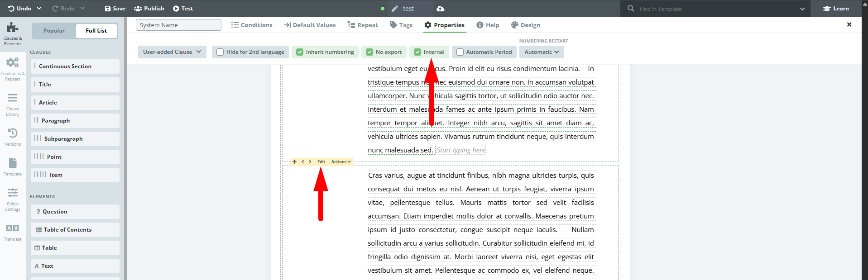Open the Versions history panel
The width and height of the screenshot is (868, 280).
click(x=13, y=137)
